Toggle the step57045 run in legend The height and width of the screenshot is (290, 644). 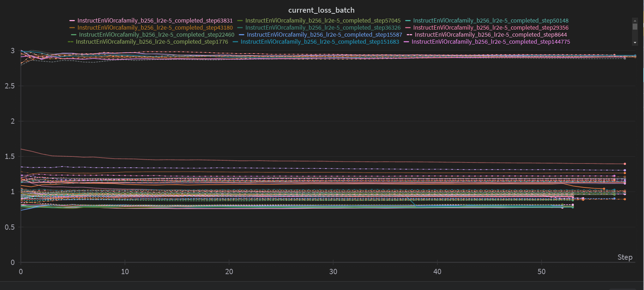click(x=323, y=21)
